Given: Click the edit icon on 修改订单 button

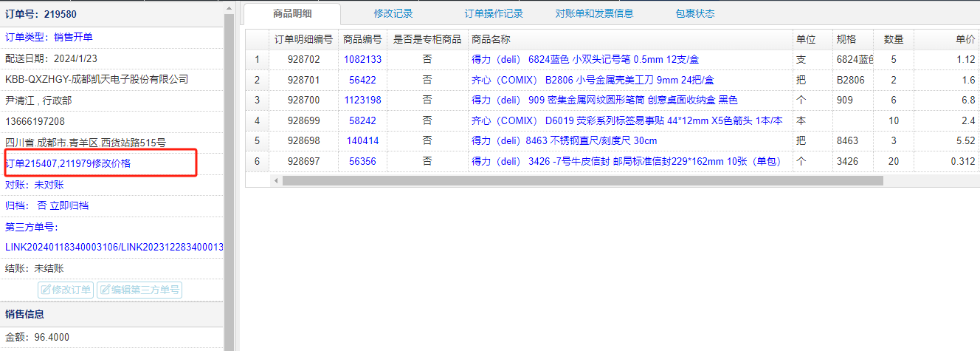Looking at the screenshot, I should [x=46, y=290].
